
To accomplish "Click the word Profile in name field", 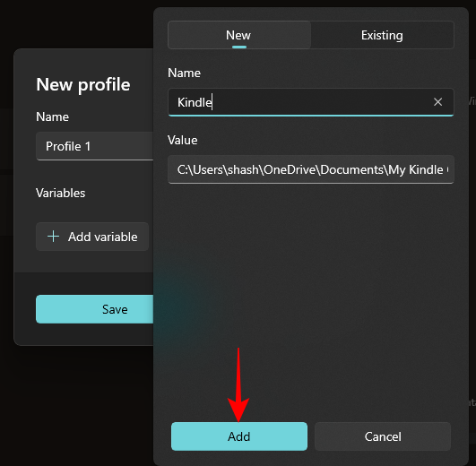I will pyautogui.click(x=64, y=146).
